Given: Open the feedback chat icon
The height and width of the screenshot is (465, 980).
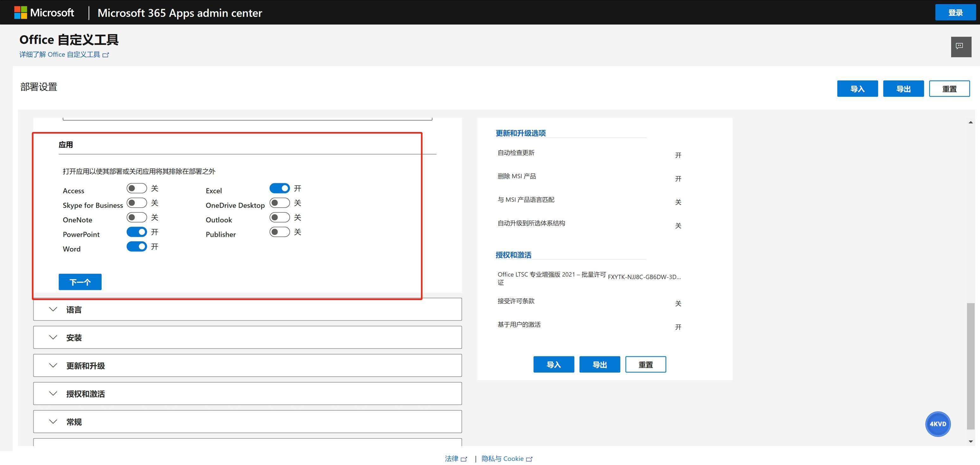Looking at the screenshot, I should (961, 47).
